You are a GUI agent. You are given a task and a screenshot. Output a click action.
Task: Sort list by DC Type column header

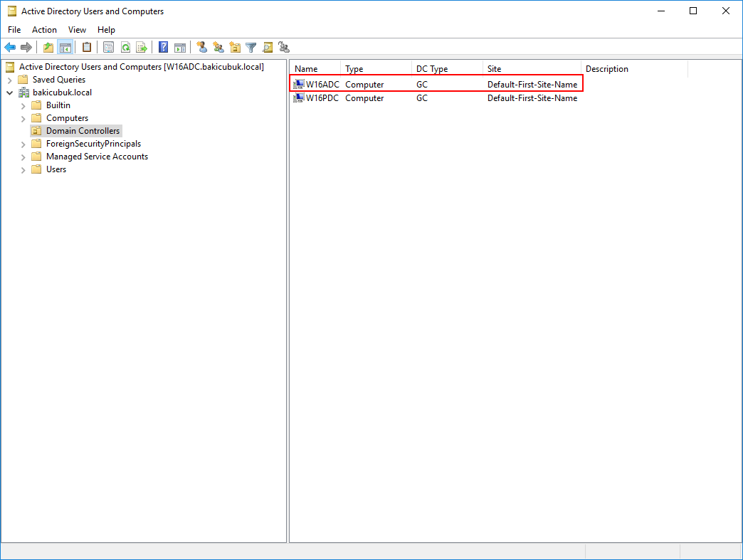coord(447,69)
